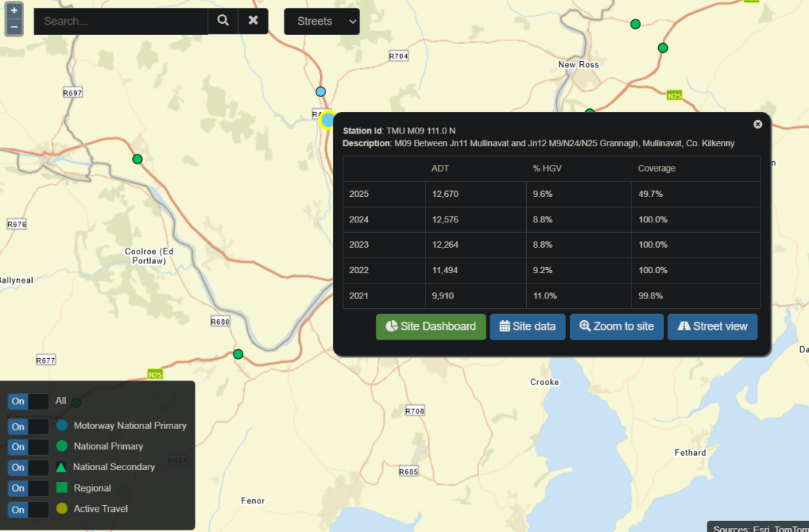Click the % HGV column header
This screenshot has width=809, height=532.
547,169
